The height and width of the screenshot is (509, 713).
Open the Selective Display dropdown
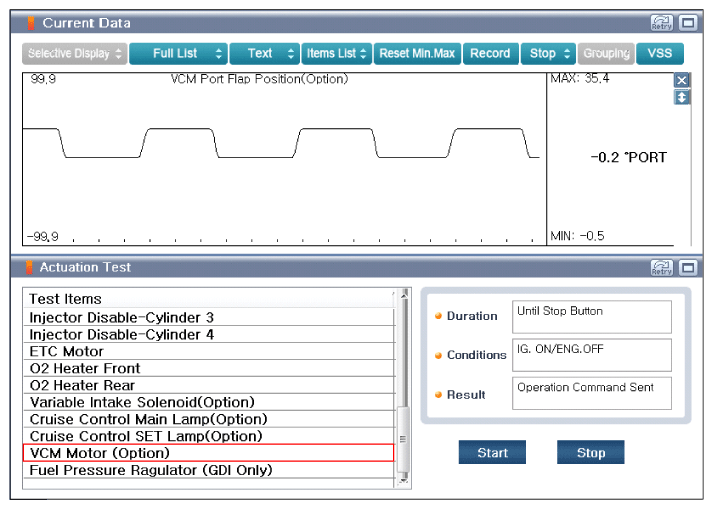click(x=75, y=54)
